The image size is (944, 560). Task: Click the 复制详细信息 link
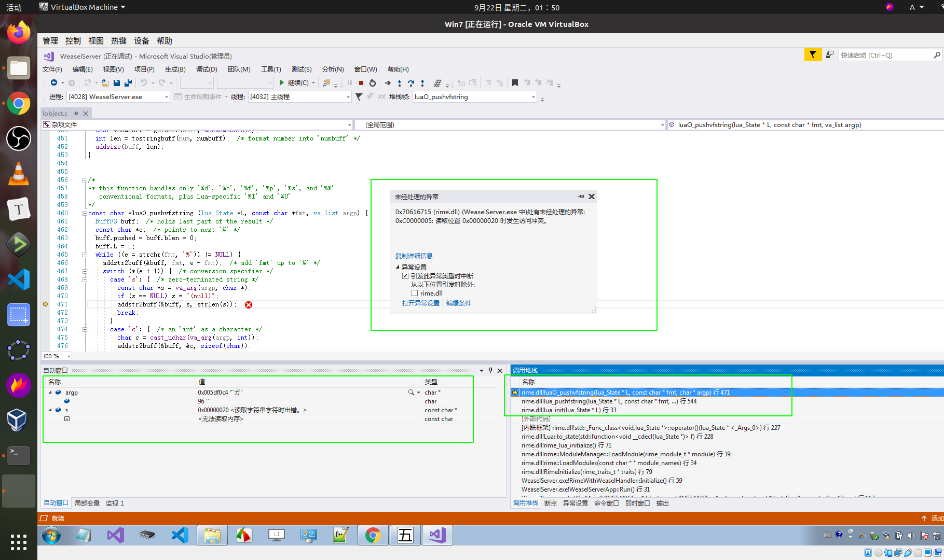click(x=414, y=255)
